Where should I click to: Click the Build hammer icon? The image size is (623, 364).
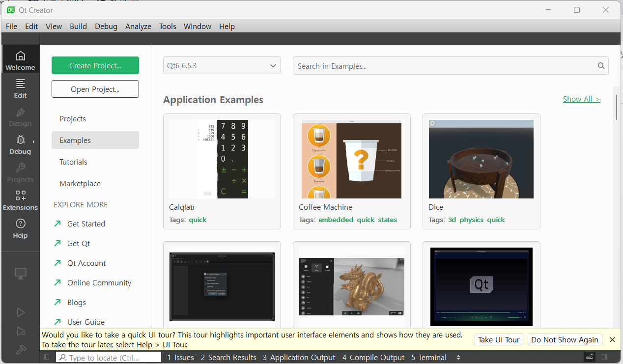click(21, 350)
